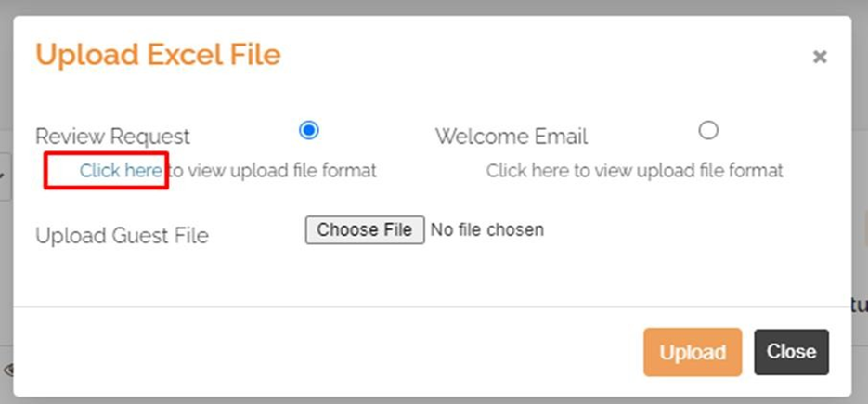Click the dimmed backdrop above the dialog
This screenshot has height=404, width=868.
click(434, 7)
